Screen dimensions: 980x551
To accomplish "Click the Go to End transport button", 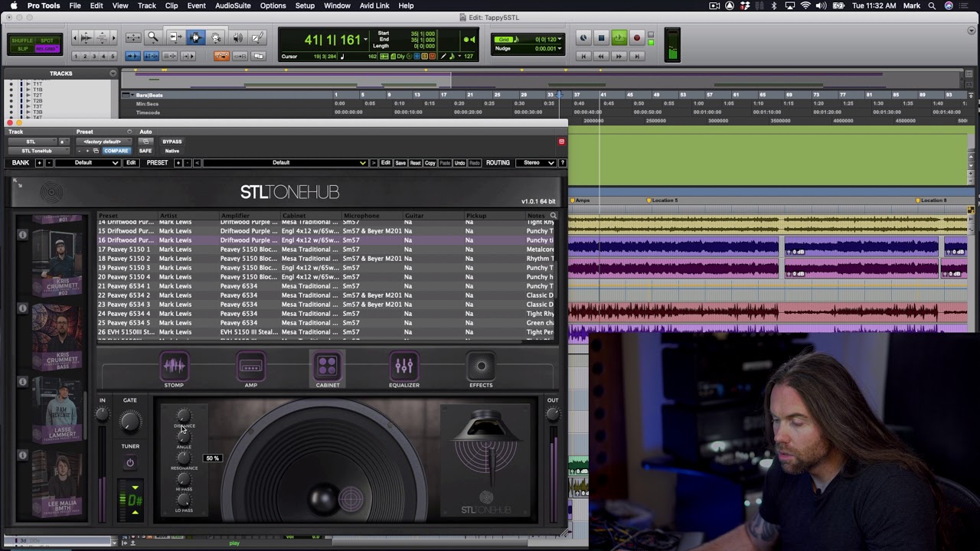I will point(636,56).
